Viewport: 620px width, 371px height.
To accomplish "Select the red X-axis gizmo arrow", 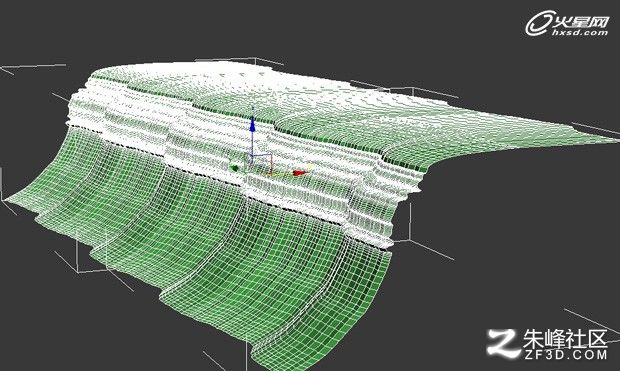I will (299, 173).
